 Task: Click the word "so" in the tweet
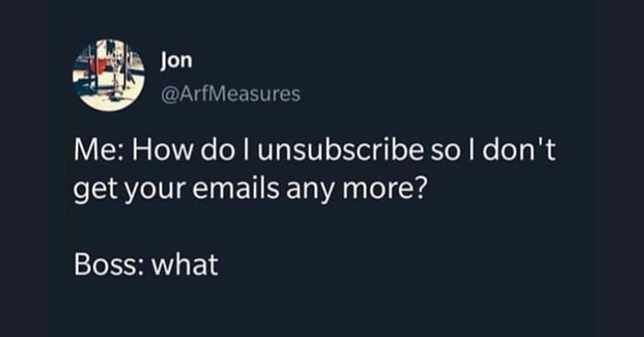click(x=450, y=153)
